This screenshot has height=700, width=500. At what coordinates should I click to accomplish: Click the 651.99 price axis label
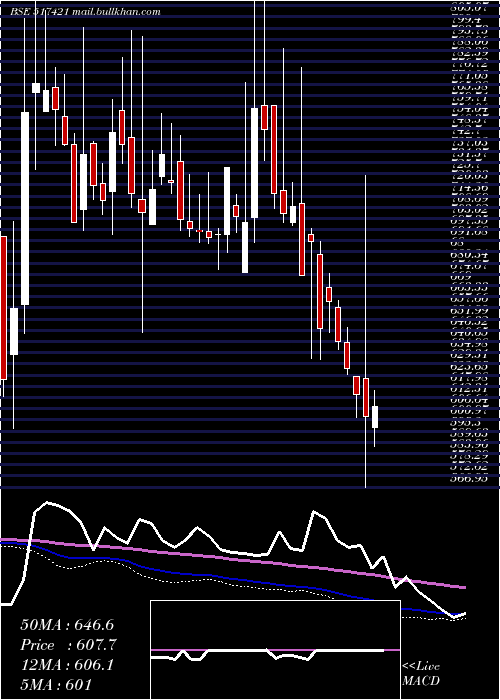point(469,310)
